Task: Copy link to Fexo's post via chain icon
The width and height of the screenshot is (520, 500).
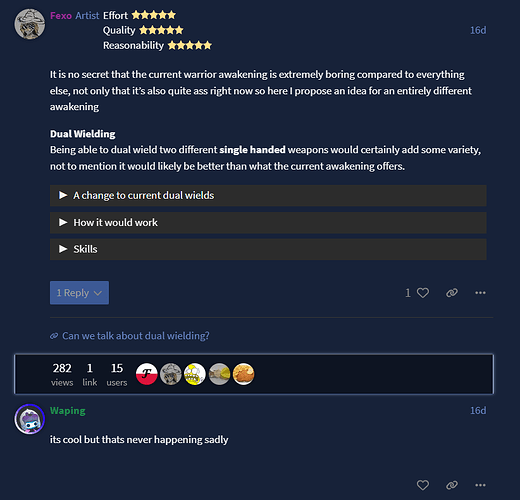Action: 452,293
